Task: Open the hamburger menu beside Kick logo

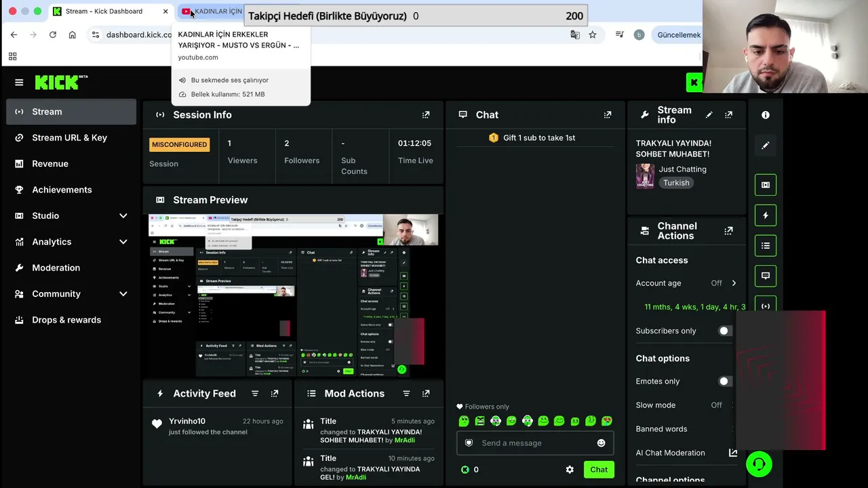Action: tap(19, 83)
